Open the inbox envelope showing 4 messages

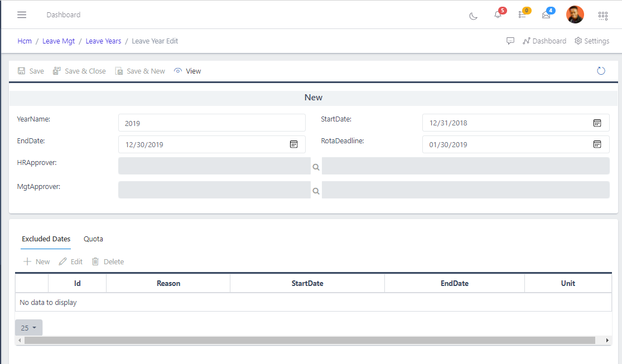(x=547, y=16)
